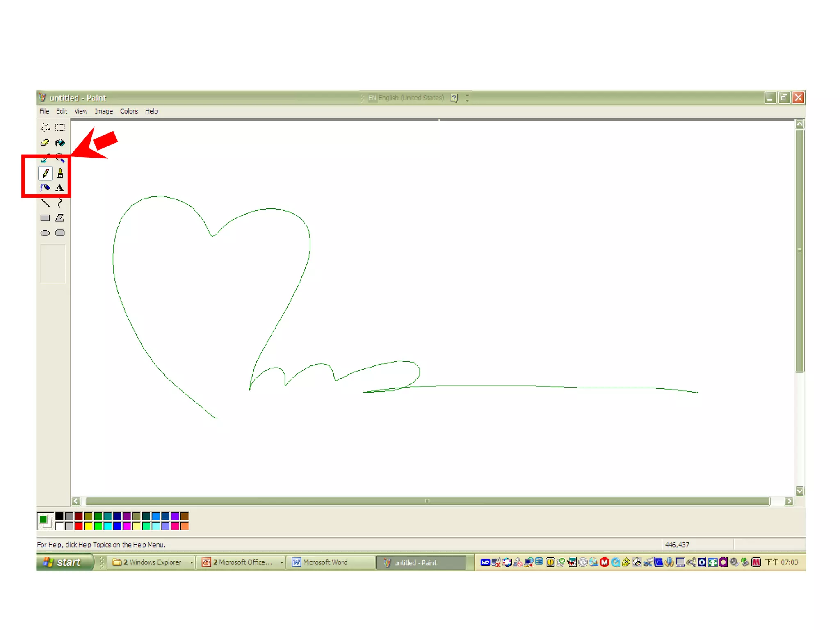Select the Rounded Rectangle tool
840x630 pixels.
point(60,233)
